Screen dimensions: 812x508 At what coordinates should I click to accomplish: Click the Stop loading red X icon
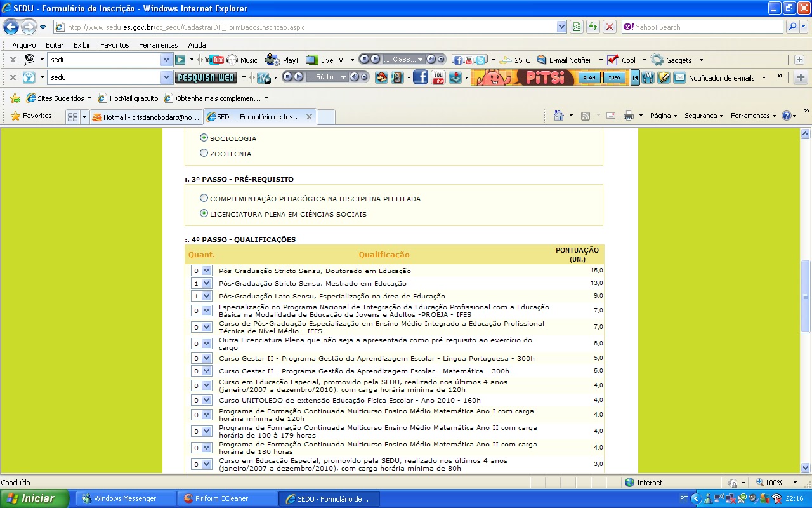pyautogui.click(x=610, y=27)
